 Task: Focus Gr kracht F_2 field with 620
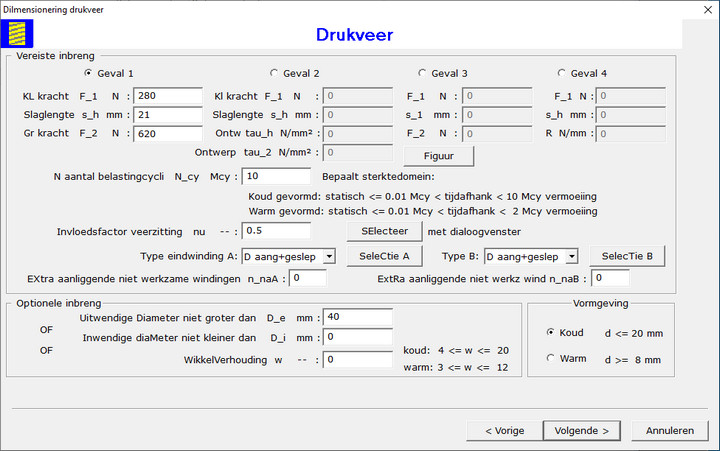click(x=168, y=134)
